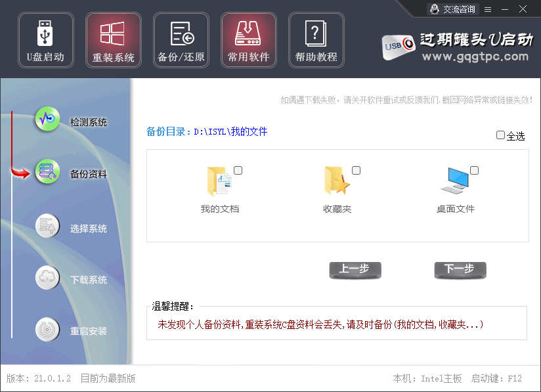The height and width of the screenshot is (392, 541).
Task: Switch to the 重装系统 tab
Action: click(x=114, y=40)
